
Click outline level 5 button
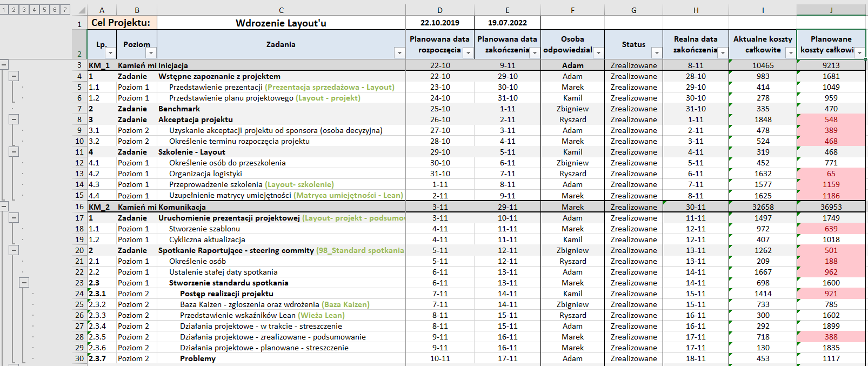[x=45, y=10]
